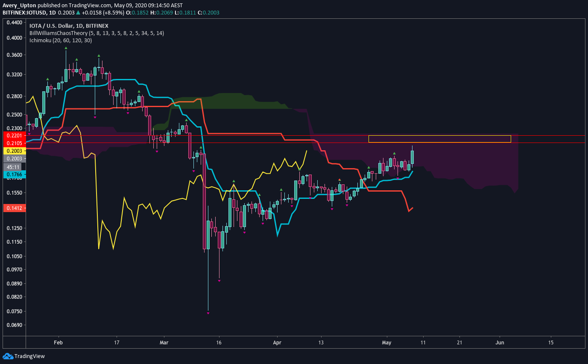Click the 0.0750 price axis value

[x=14, y=312]
